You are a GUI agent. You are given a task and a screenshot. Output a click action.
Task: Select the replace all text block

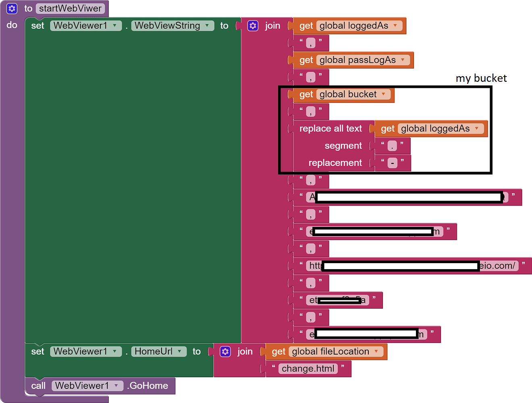(330, 128)
